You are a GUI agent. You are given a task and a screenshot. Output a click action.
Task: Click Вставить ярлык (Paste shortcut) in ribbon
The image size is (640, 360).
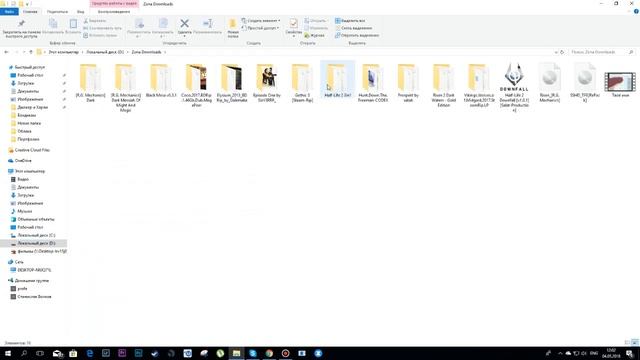(100, 36)
